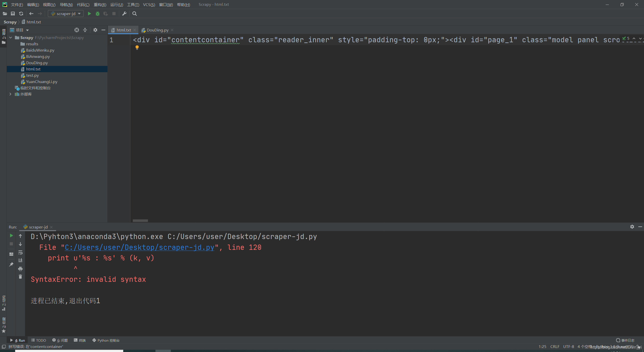This screenshot has height=352, width=644.
Task: Select test.py in project tree
Action: coord(32,75)
